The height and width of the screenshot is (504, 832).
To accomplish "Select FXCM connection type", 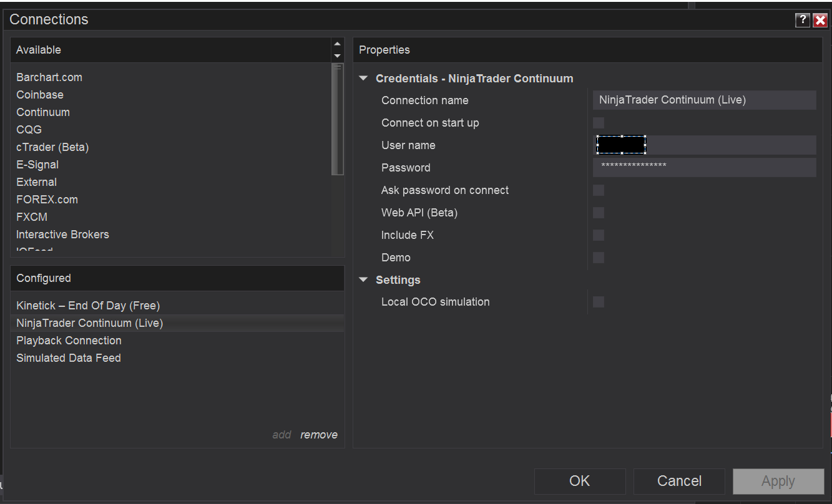I will click(x=32, y=217).
